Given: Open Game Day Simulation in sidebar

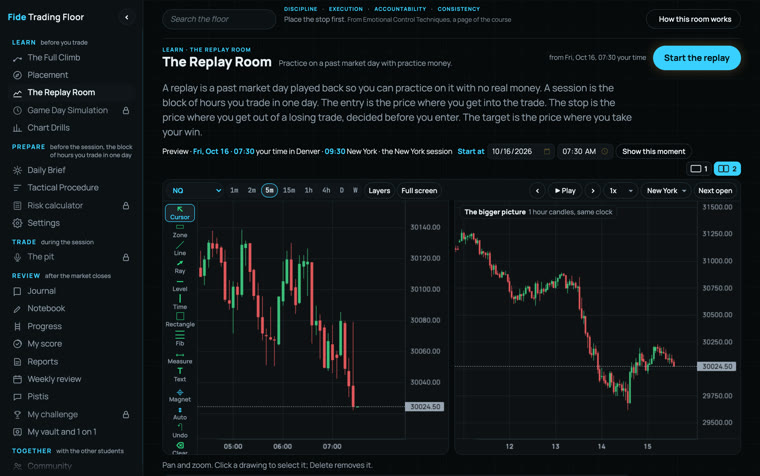Looking at the screenshot, I should [71, 111].
